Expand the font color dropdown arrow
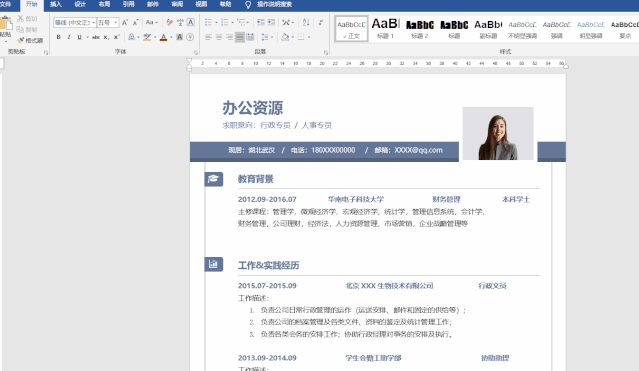 pyautogui.click(x=171, y=37)
